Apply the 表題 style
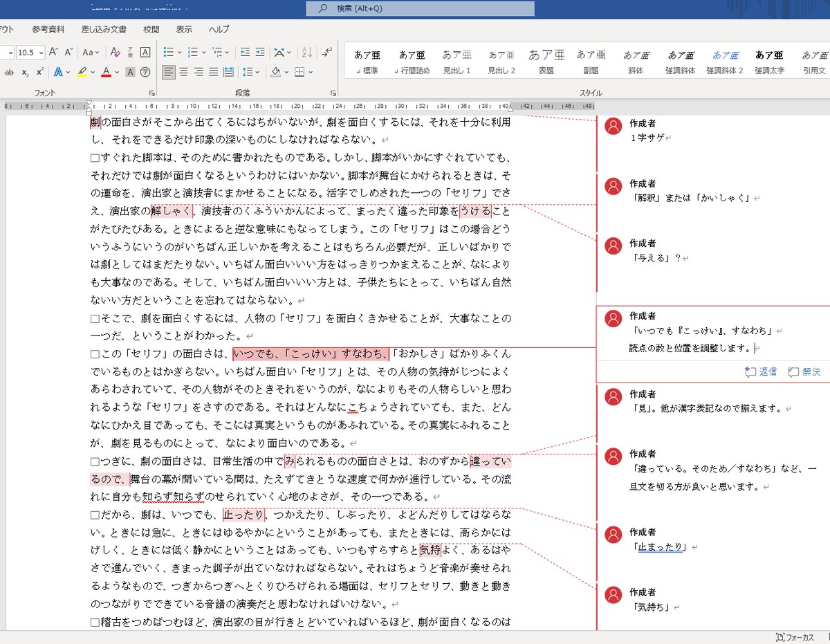Screen dimensions: 830x644 point(546,62)
